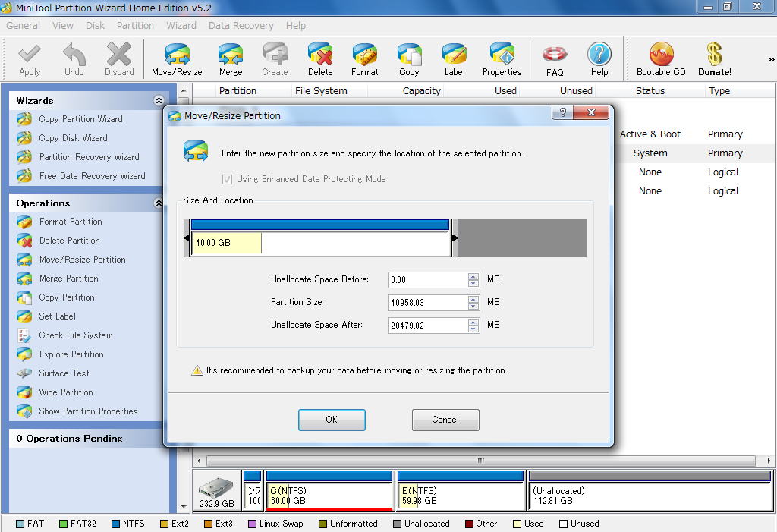Viewport: 777px width, 532px height.
Task: Open Properties from the toolbar
Action: 502,59
